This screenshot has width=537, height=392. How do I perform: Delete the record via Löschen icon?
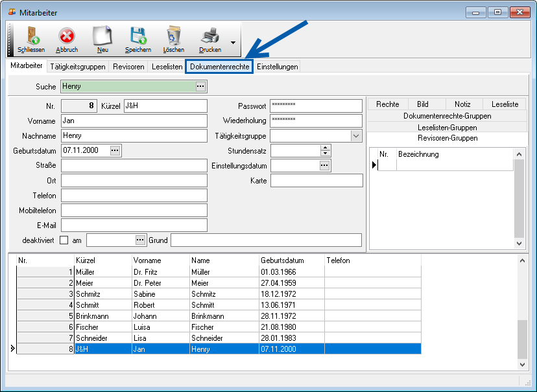[x=173, y=39]
